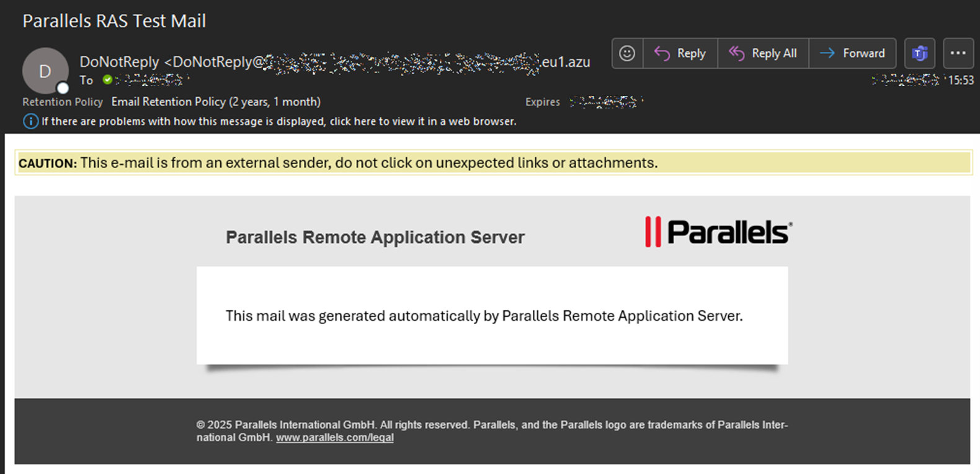980x474 pixels.
Task: Click the Expires date field
Action: pyautogui.click(x=607, y=102)
